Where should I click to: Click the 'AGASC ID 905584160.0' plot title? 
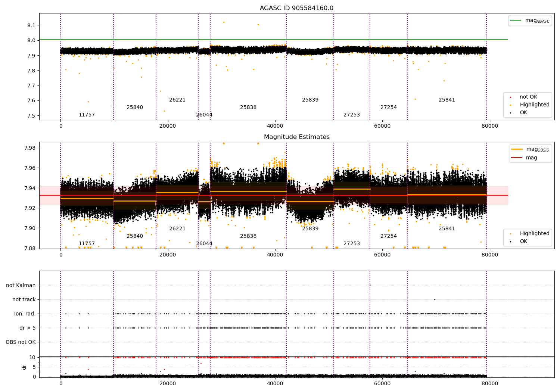pos(296,8)
